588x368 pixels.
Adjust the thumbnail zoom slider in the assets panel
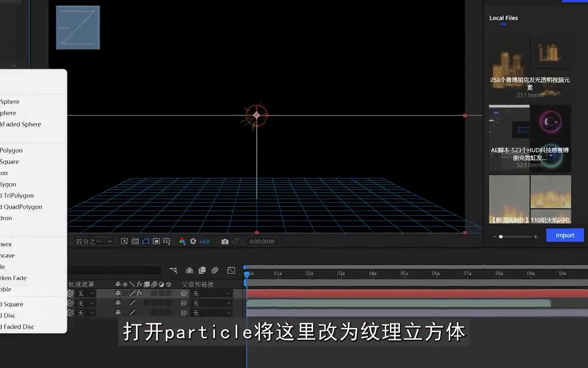click(501, 237)
